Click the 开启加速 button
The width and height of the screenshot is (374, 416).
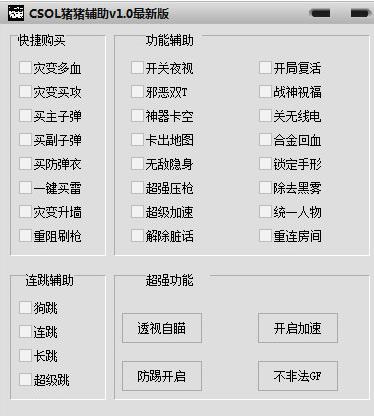click(298, 328)
